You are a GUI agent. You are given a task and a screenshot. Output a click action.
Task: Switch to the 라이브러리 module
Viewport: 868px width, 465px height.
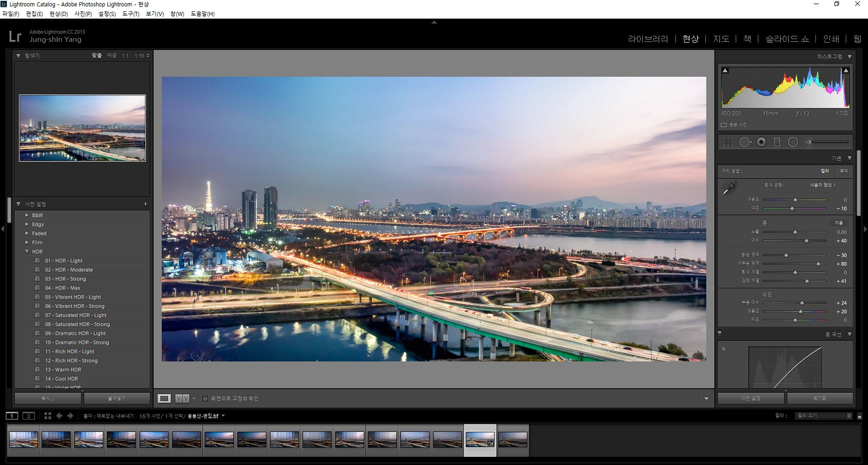click(x=648, y=39)
